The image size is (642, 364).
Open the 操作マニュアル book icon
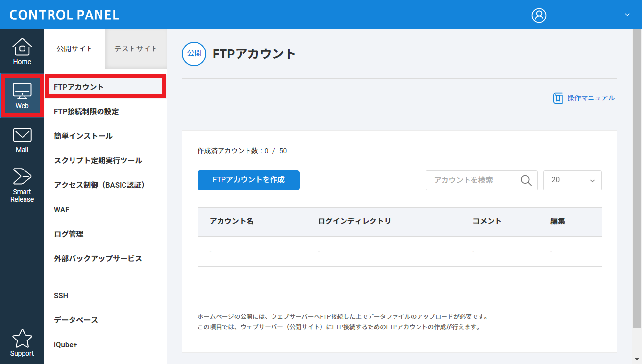(x=558, y=98)
